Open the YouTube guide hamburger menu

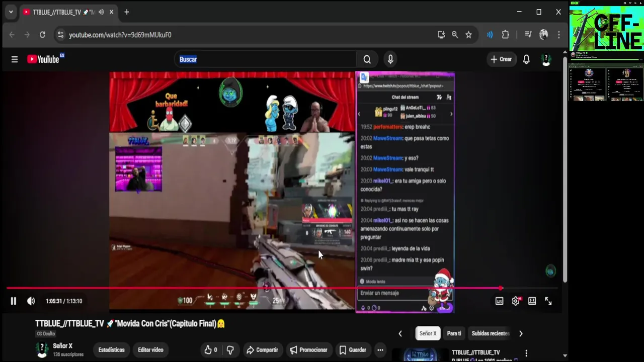coord(15,59)
